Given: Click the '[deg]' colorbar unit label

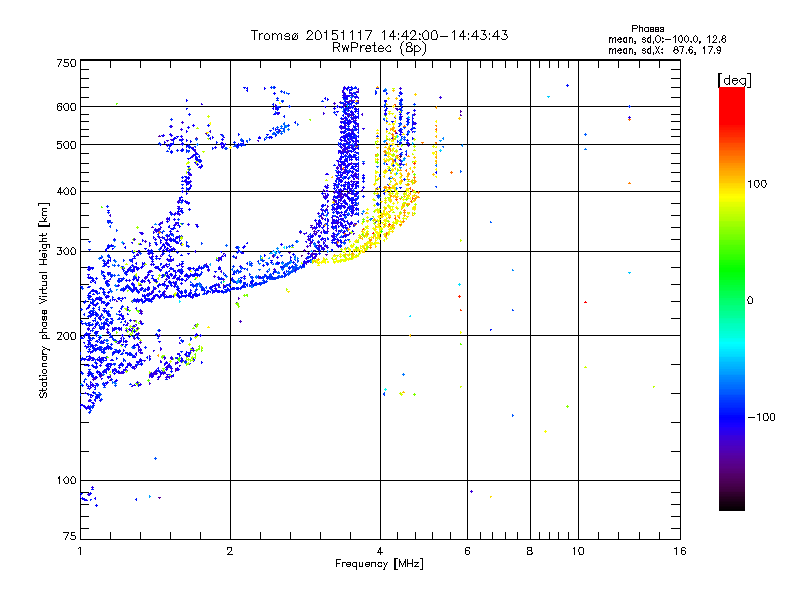Looking at the screenshot, I should 734,80.
